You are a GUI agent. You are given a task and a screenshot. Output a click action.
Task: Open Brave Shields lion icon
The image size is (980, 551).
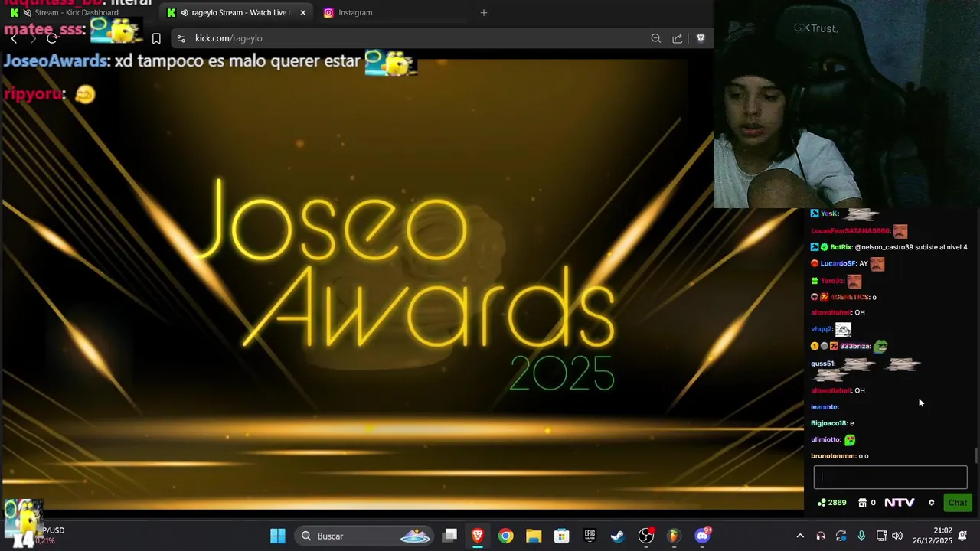tap(701, 38)
